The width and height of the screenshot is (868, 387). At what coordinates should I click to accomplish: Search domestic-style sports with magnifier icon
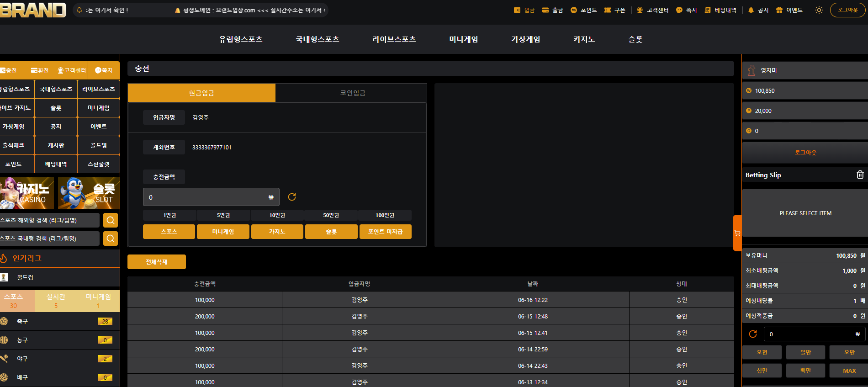point(111,239)
